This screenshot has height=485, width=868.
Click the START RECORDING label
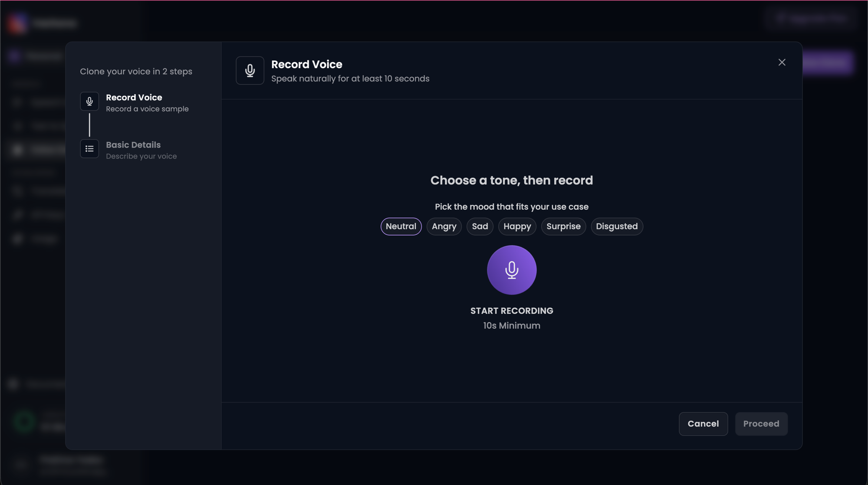[x=511, y=311]
